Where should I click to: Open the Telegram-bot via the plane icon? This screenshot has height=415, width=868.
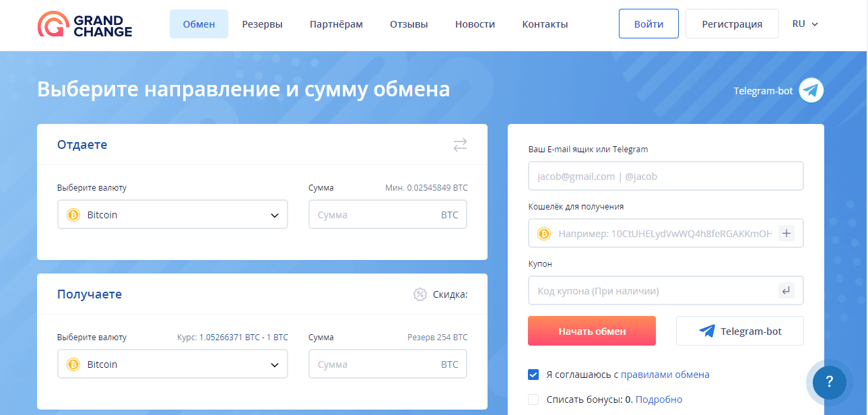tap(811, 90)
